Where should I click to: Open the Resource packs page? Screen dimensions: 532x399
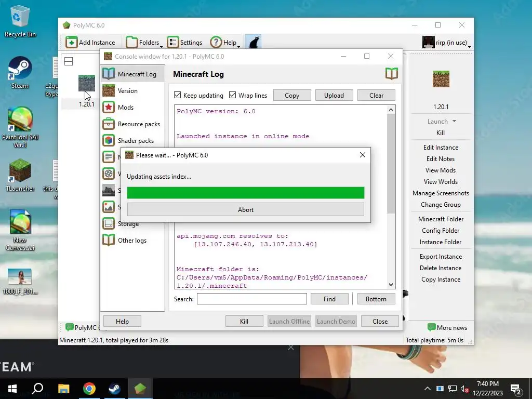[x=132, y=124]
